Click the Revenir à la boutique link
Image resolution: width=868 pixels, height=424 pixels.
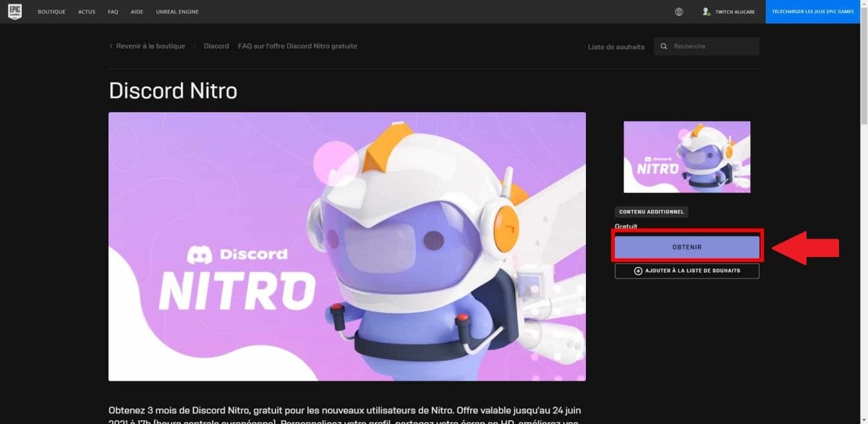pyautogui.click(x=150, y=46)
